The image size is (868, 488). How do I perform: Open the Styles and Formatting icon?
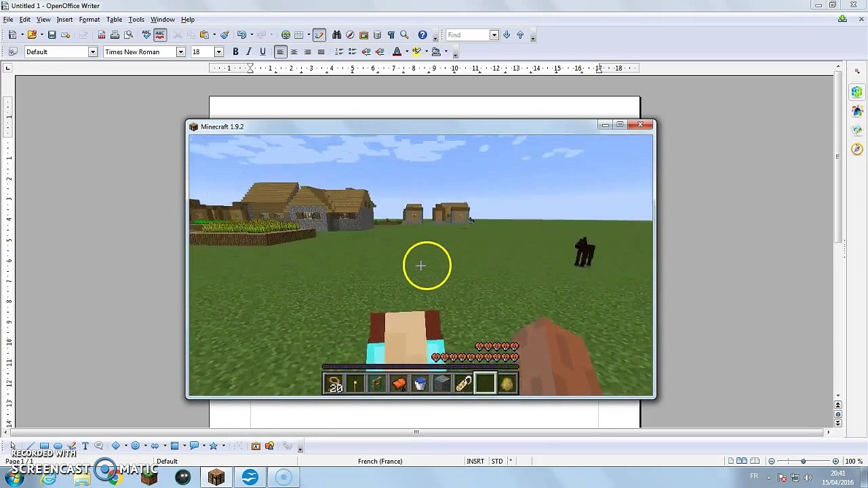pos(12,52)
